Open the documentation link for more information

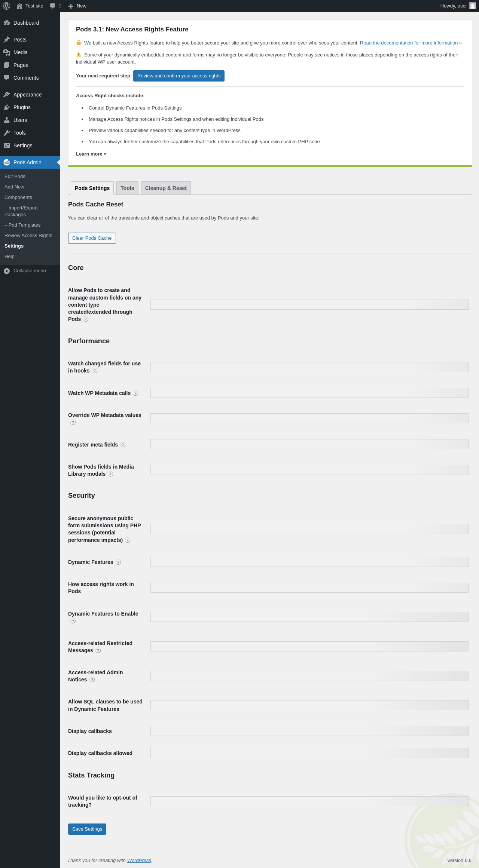pyautogui.click(x=411, y=43)
